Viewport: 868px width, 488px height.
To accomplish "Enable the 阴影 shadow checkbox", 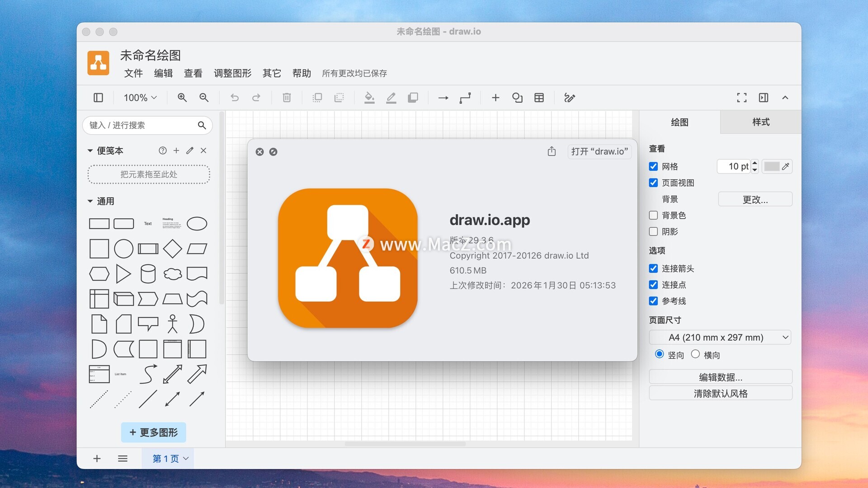I will pos(653,231).
